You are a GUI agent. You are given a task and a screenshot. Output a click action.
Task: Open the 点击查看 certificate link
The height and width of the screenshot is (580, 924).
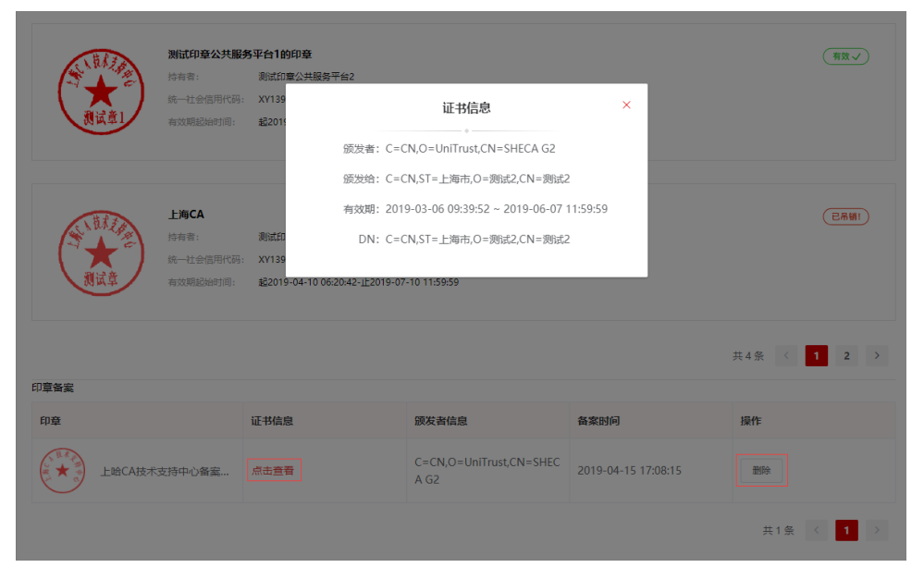tap(273, 470)
